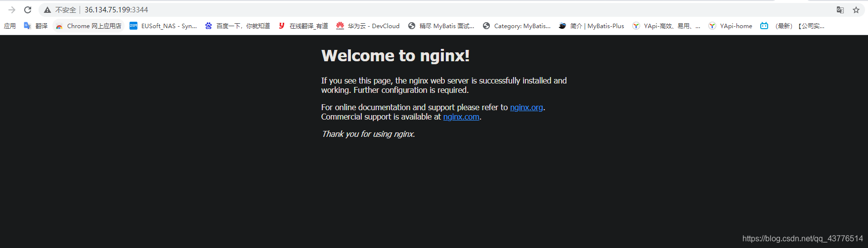Open the 华为云 DevCloud bookmark
The image size is (868, 248).
[367, 26]
